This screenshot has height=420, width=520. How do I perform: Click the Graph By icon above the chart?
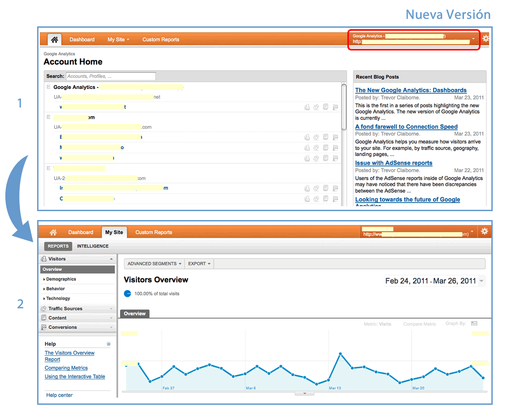click(474, 323)
